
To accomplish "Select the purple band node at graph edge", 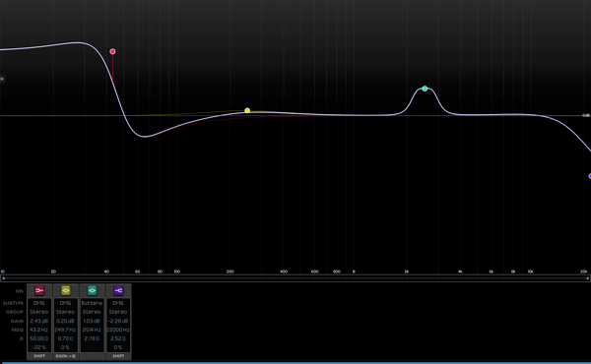I will [589, 176].
